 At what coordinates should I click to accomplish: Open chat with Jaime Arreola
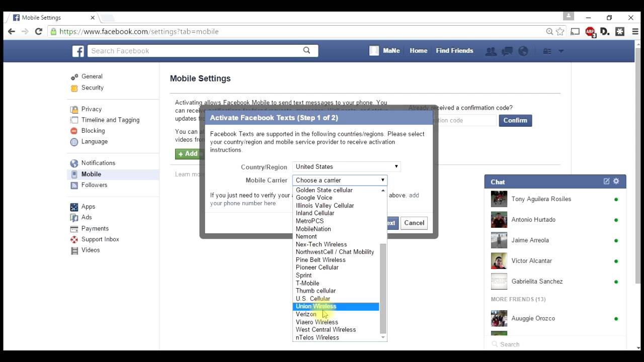coord(555,240)
